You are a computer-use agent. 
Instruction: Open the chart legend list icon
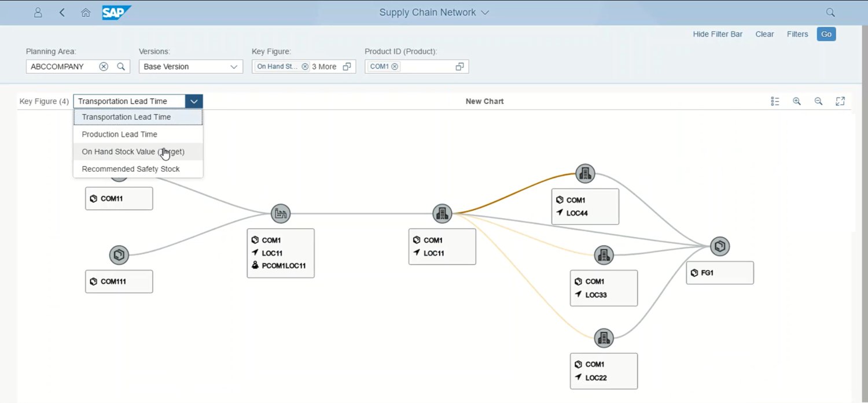tap(775, 101)
